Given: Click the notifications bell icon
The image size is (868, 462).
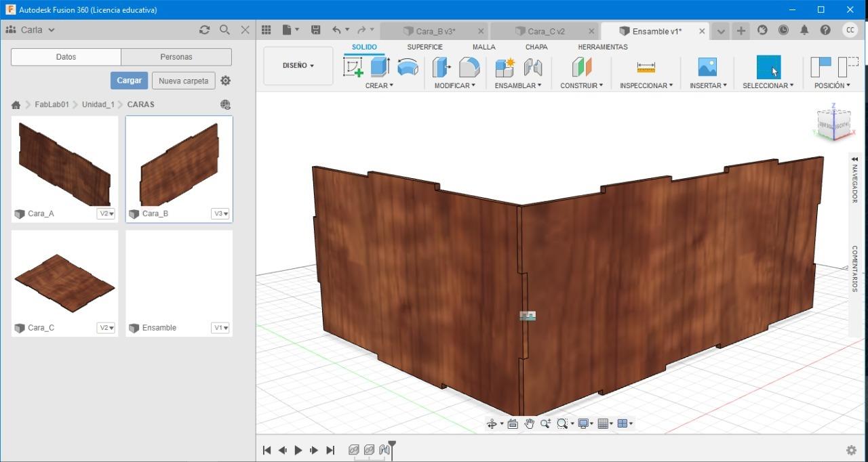Looking at the screenshot, I should point(804,30).
